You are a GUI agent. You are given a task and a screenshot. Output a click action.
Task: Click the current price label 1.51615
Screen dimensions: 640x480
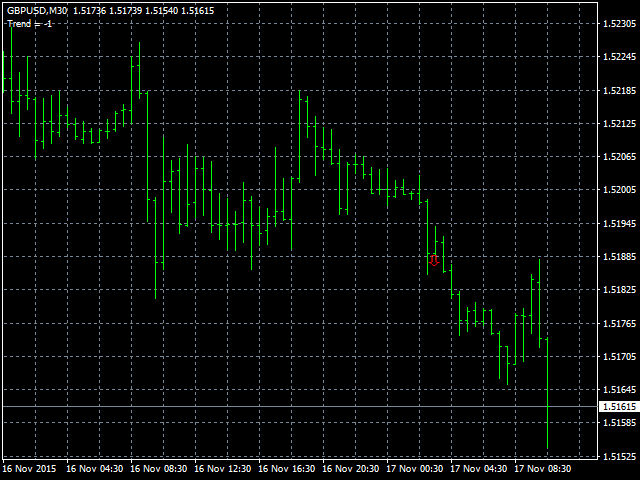(x=619, y=407)
